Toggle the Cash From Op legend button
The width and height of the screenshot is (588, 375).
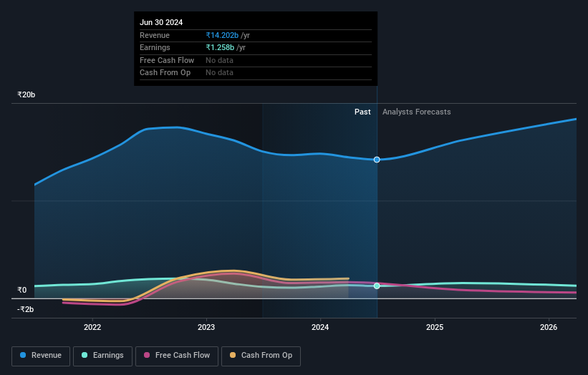pyautogui.click(x=261, y=356)
